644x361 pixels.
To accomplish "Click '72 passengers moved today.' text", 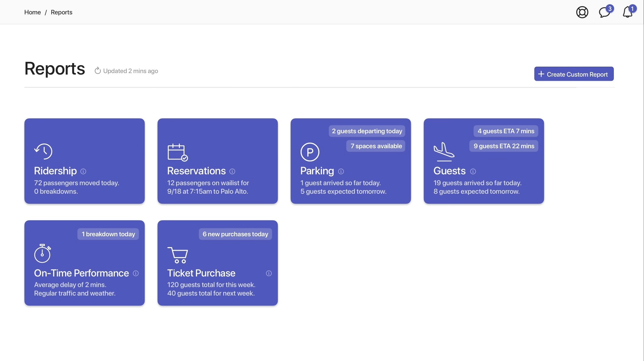I will 77,183.
